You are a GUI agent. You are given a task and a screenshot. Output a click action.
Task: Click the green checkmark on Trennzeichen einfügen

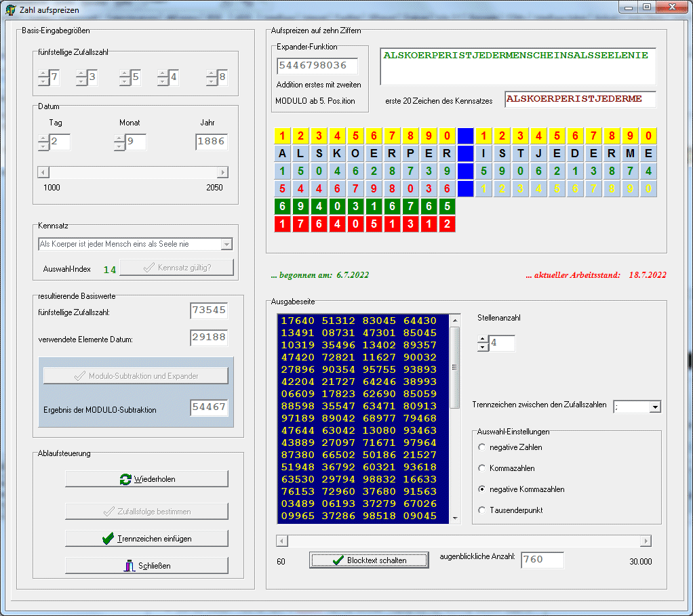pos(108,539)
